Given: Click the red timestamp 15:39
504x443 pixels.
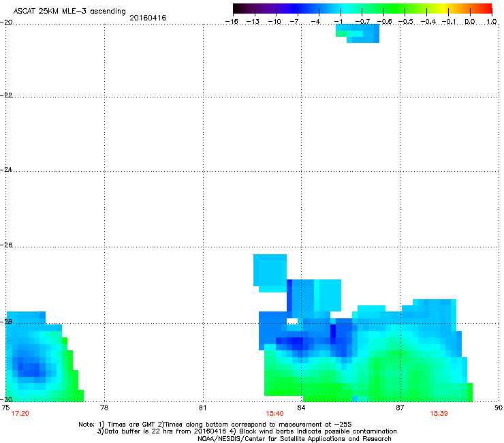Looking at the screenshot, I should click(439, 414).
